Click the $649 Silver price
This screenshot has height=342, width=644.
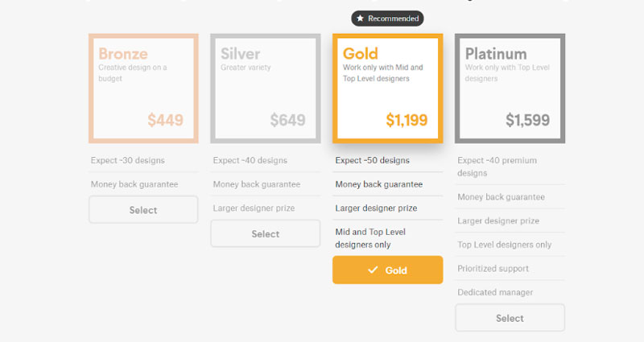tap(287, 120)
